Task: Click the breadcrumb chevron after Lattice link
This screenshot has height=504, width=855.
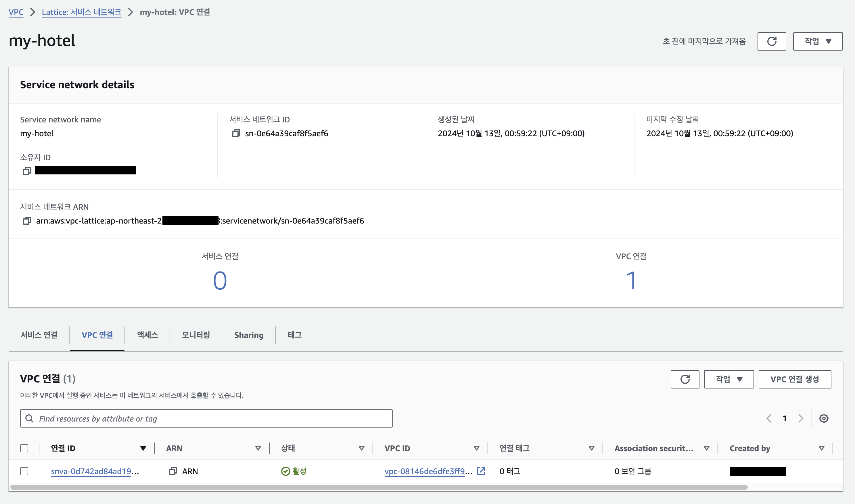Action: [131, 12]
